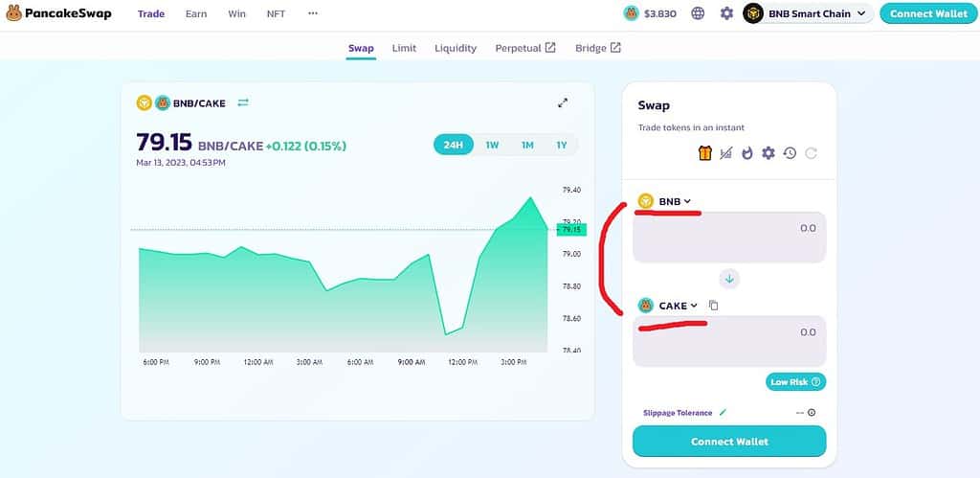Image resolution: width=980 pixels, height=478 pixels.
Task: Click the Mar 13, 2023 timestamp
Action: tap(181, 163)
